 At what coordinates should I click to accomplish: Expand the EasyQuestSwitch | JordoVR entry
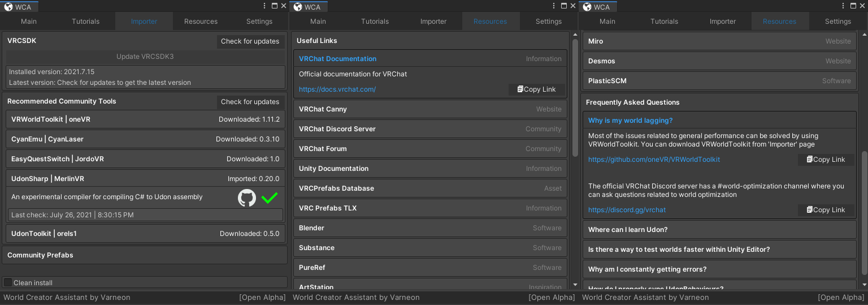(x=145, y=159)
